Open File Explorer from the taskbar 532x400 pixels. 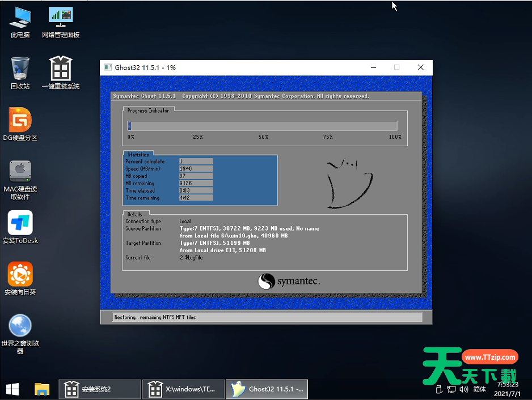pyautogui.click(x=42, y=389)
